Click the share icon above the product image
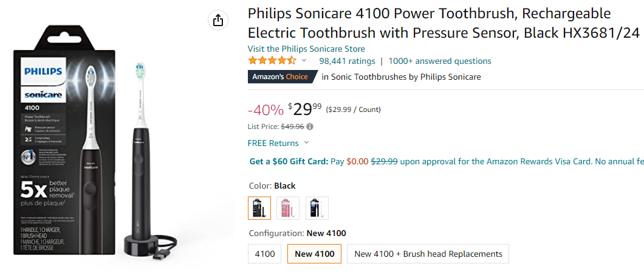Viewport: 644px width, 272px height. click(218, 21)
